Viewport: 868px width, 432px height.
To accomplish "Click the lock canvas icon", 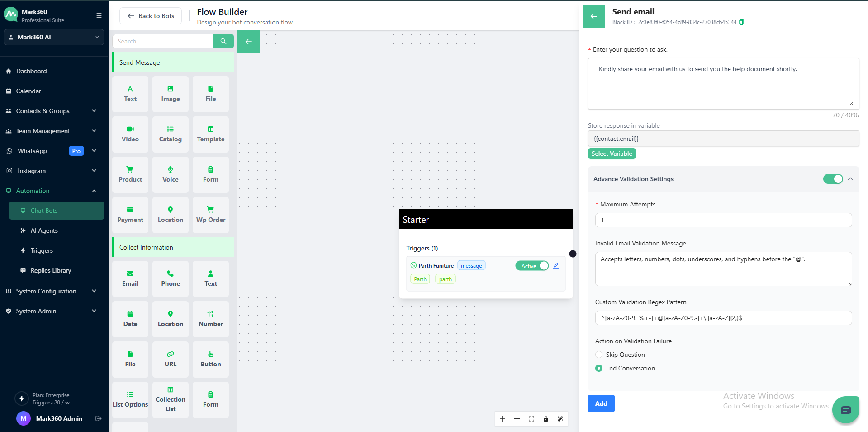I will point(546,419).
